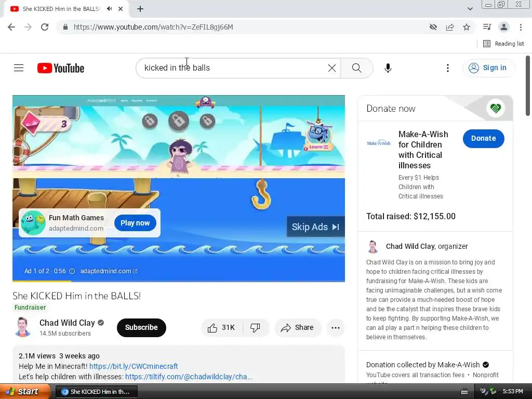Click Play now on the ad
The image size is (532, 399).
click(135, 223)
